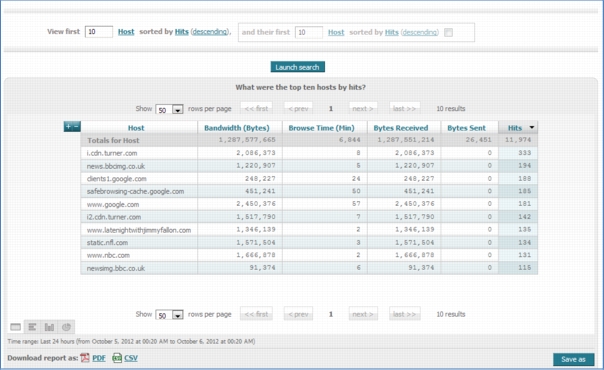Open the secondary Host grouping link
This screenshot has width=604, height=370.
(x=336, y=32)
